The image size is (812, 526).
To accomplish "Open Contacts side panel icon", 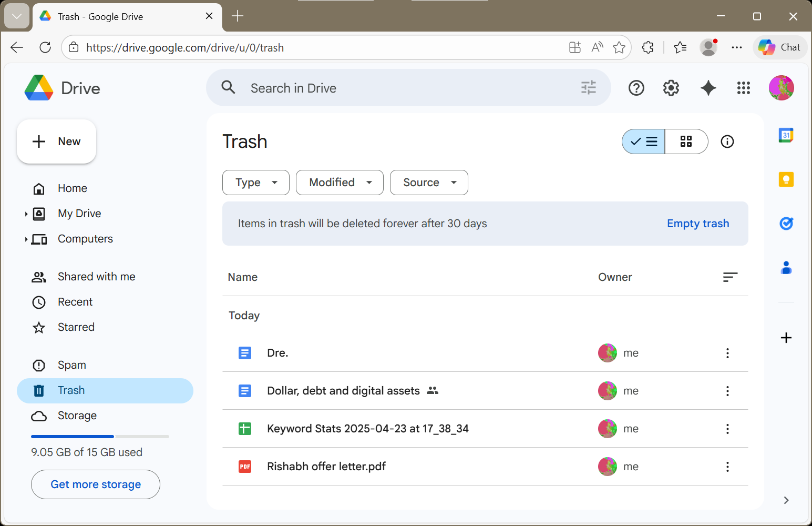I will click(x=786, y=268).
